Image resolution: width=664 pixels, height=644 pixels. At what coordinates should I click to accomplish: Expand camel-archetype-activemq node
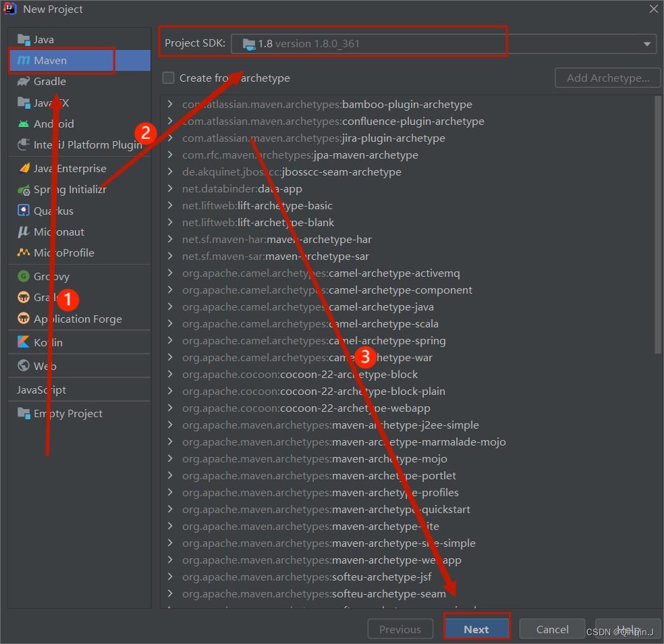point(170,273)
